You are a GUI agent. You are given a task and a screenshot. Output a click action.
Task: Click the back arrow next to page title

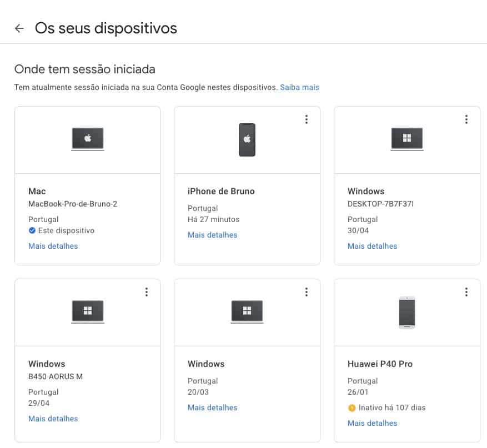[19, 28]
